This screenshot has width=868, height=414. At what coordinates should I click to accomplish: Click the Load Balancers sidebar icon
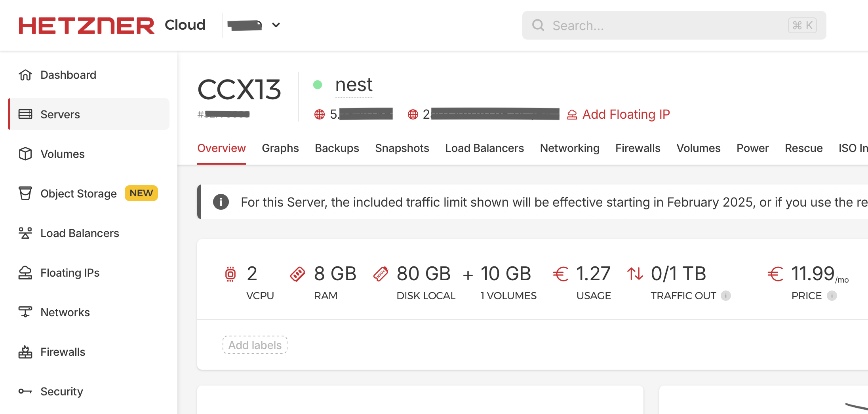click(25, 233)
